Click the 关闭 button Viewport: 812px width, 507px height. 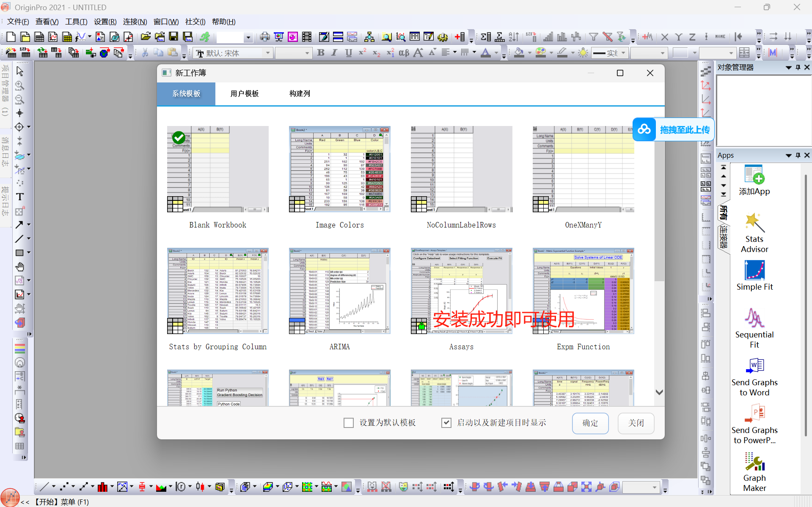[636, 423]
